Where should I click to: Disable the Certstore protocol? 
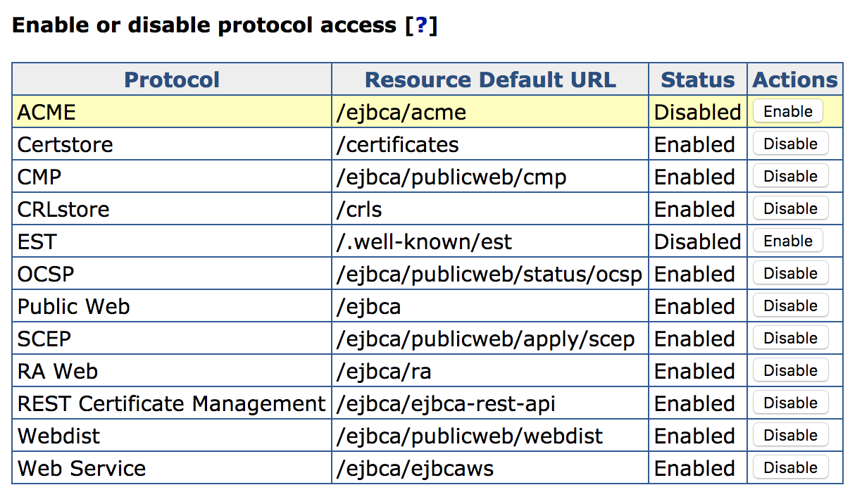pos(790,144)
